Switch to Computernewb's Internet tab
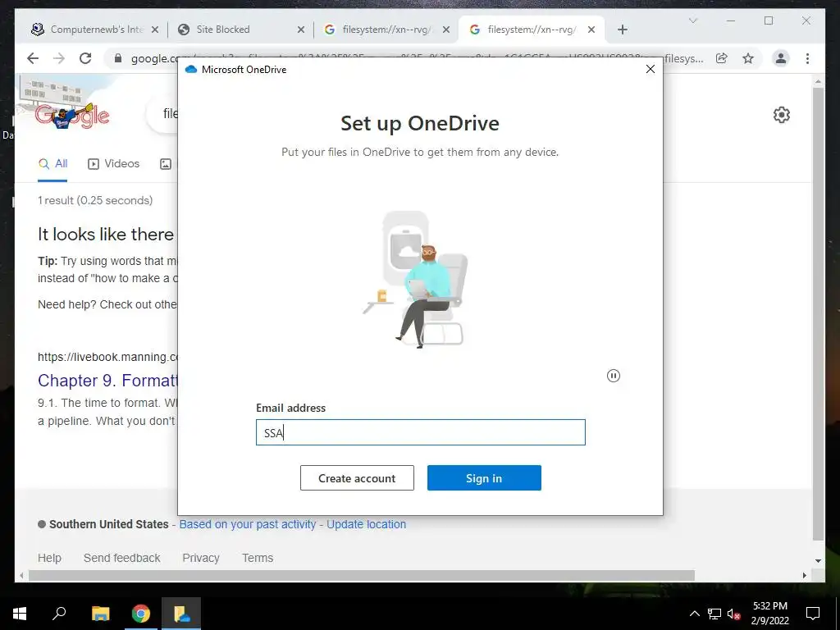 tap(97, 30)
